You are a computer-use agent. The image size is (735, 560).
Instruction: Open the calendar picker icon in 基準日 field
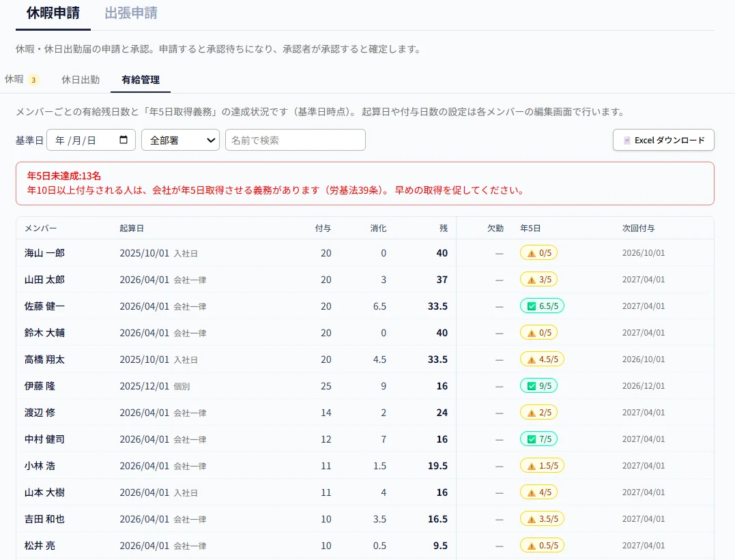[124, 140]
